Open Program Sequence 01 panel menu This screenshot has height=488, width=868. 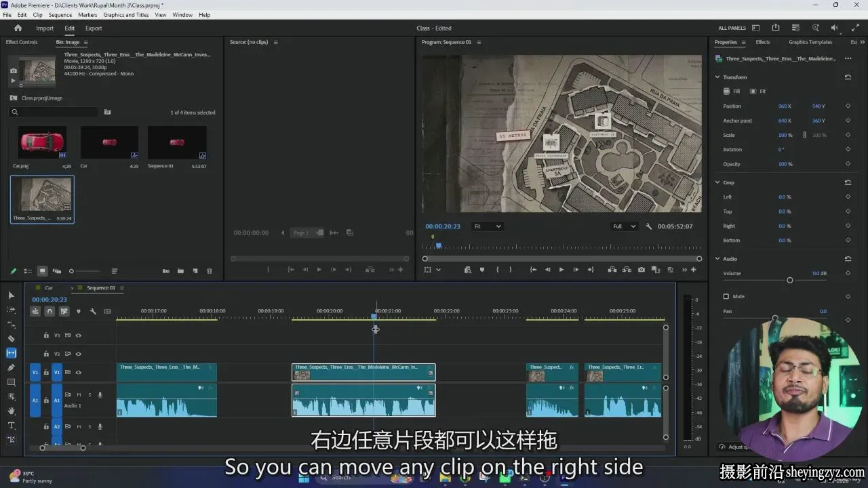click(479, 42)
